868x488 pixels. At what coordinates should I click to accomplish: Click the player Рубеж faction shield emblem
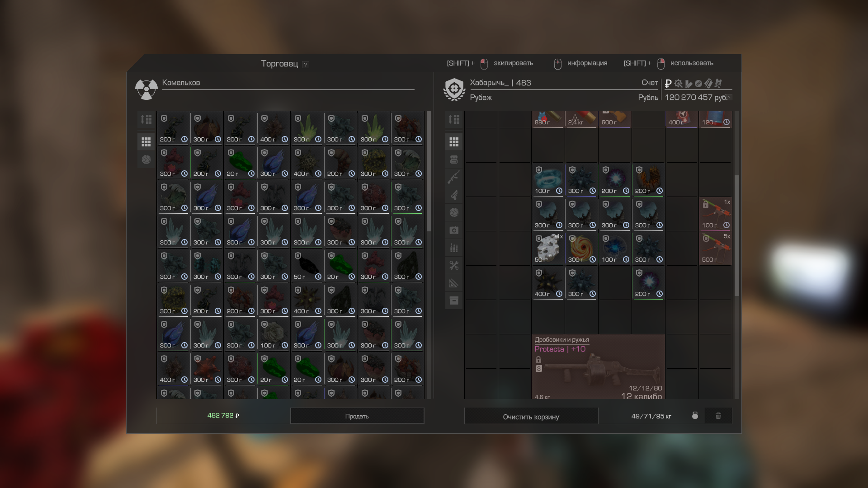pos(454,89)
